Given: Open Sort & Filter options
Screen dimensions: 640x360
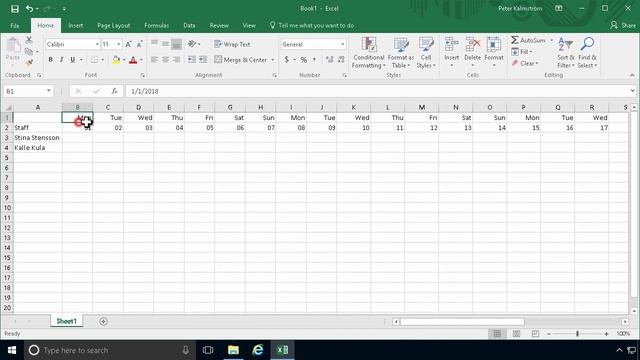Looking at the screenshot, I should point(566,53).
